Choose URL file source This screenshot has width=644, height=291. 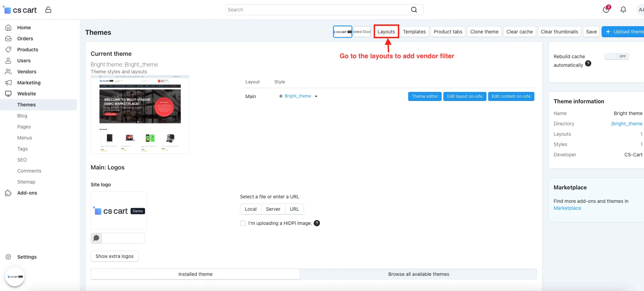coord(294,209)
